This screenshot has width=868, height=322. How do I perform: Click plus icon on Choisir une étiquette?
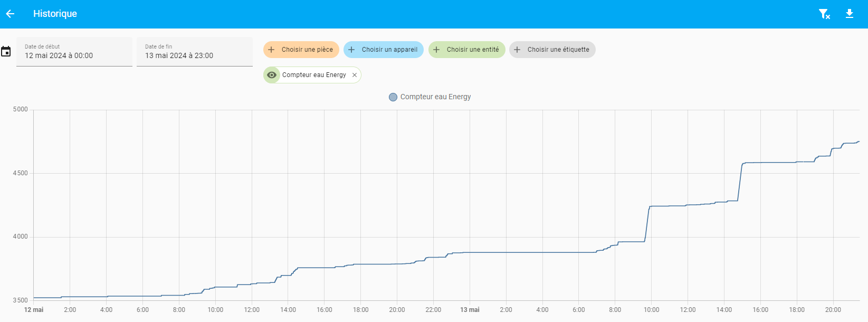coord(517,50)
